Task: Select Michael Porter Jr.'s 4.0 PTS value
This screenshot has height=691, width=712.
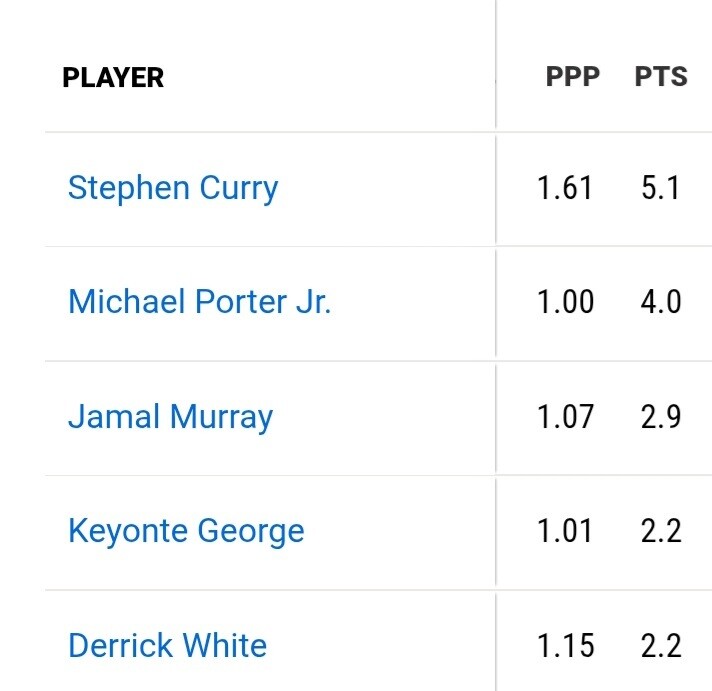Action: pos(661,302)
